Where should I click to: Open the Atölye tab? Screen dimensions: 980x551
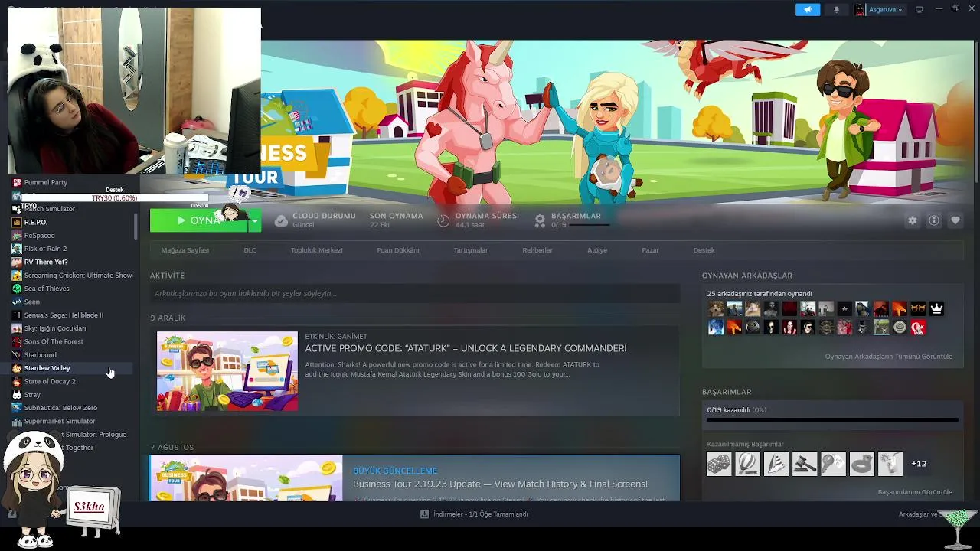click(596, 250)
